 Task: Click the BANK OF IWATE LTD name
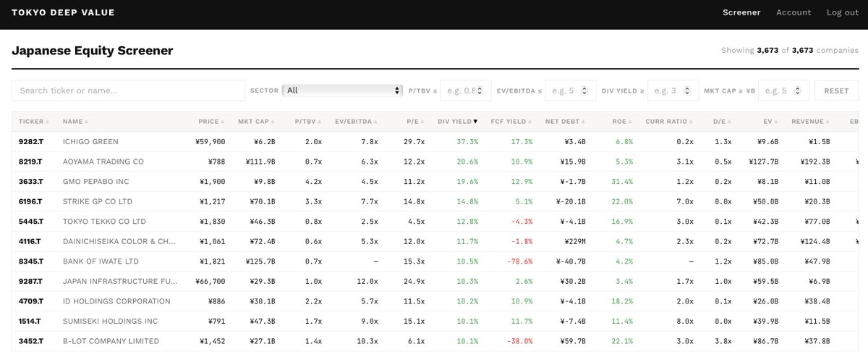click(101, 261)
